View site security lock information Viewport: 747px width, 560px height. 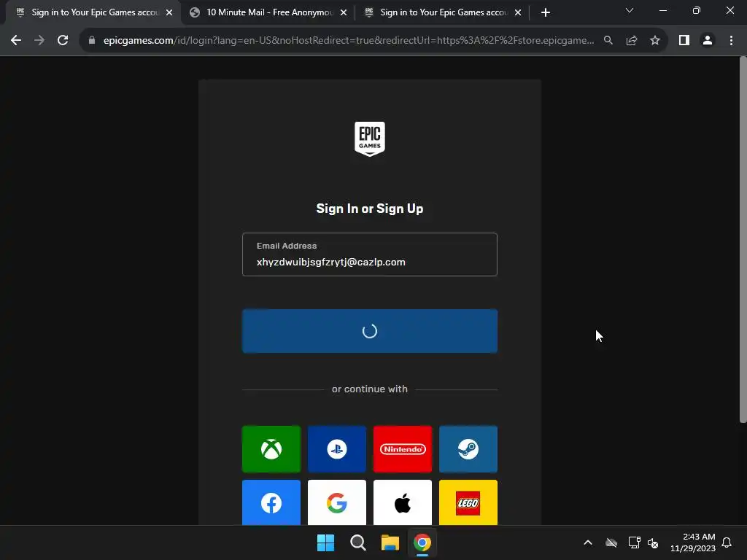92,41
